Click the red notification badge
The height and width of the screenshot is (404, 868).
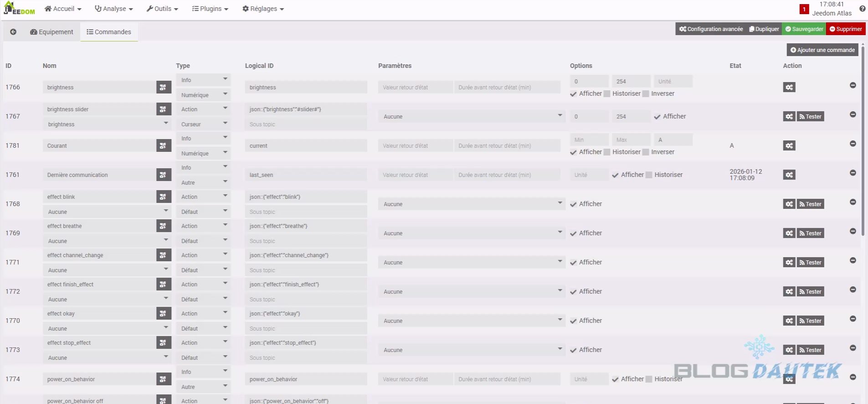coord(804,9)
